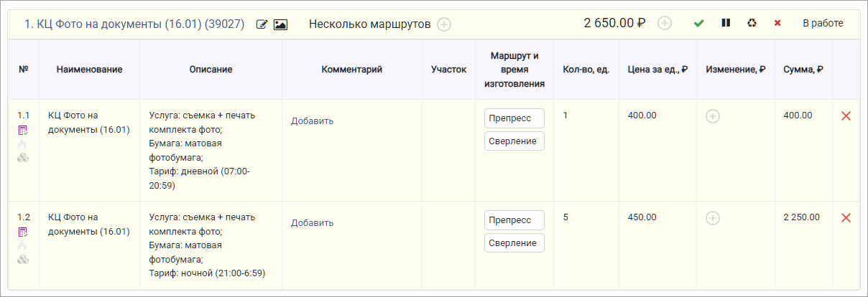This screenshot has height=297, width=868.
Task: Click Добавить comment link in row 1.1
Action: pos(312,121)
